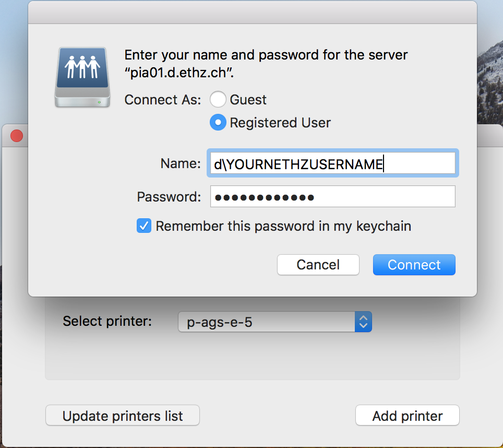Click the Guest label text

click(x=248, y=100)
